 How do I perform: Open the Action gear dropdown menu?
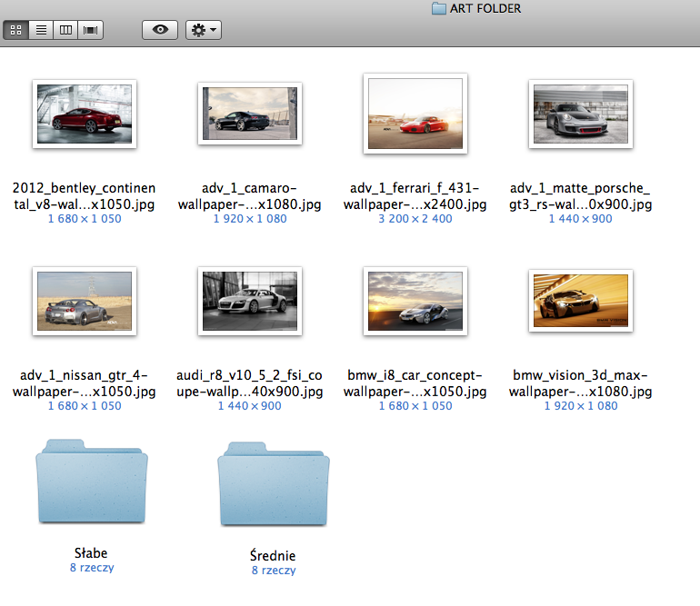pyautogui.click(x=203, y=30)
